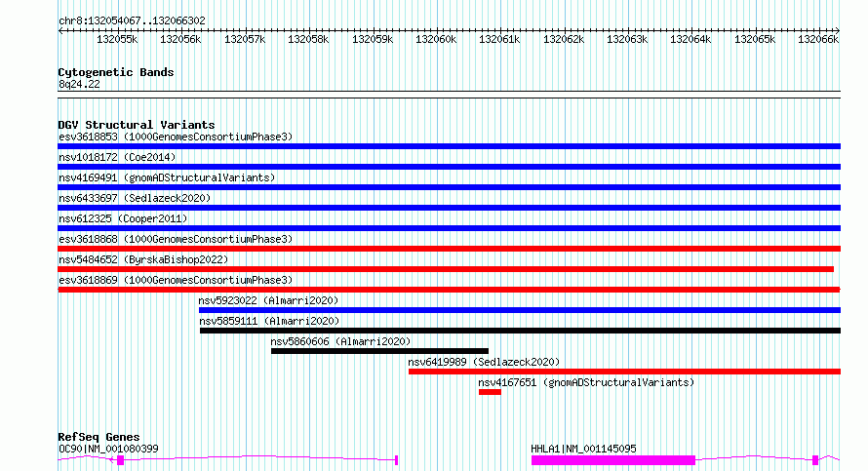Click the nsv4169491 blue variant bar
The height and width of the screenshot is (471, 868).
pos(449,187)
